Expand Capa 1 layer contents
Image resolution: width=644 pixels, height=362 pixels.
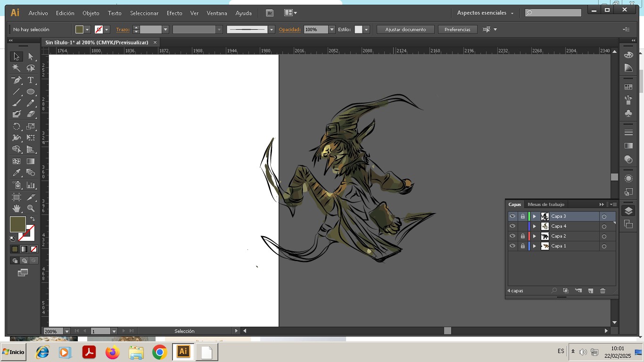click(x=534, y=246)
